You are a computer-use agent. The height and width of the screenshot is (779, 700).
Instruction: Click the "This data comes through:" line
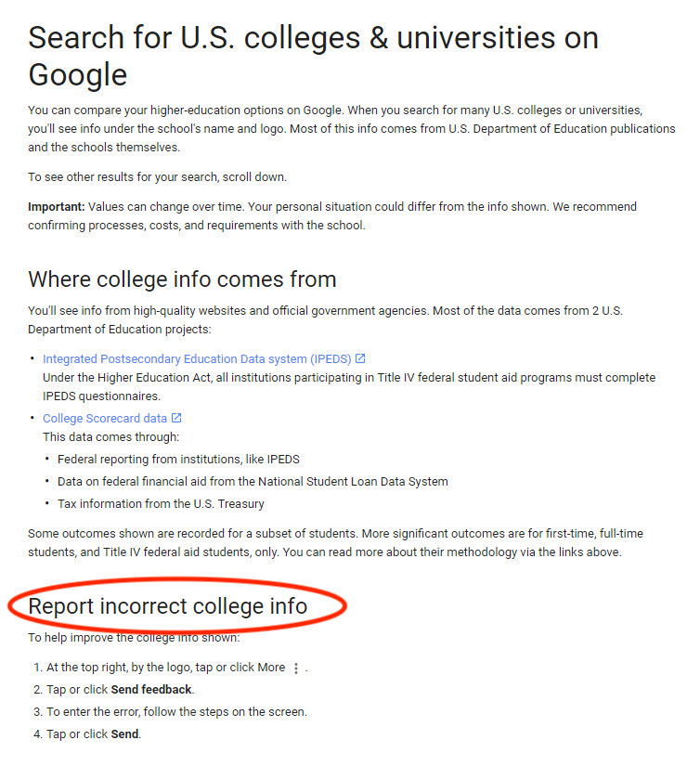[x=110, y=437]
